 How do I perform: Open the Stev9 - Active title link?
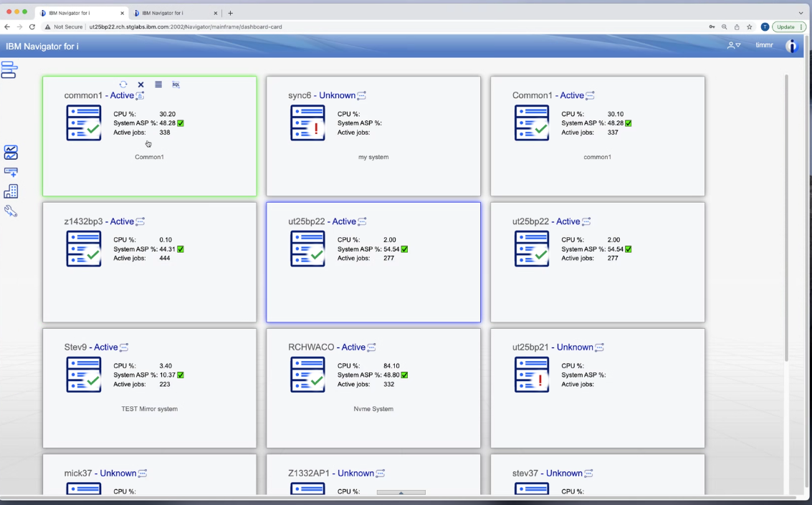click(90, 347)
